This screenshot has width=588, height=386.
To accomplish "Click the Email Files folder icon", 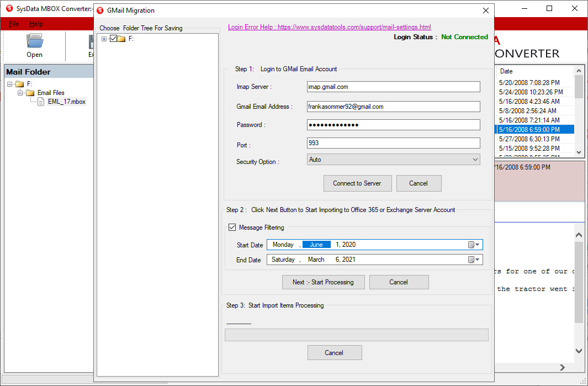I will [30, 93].
